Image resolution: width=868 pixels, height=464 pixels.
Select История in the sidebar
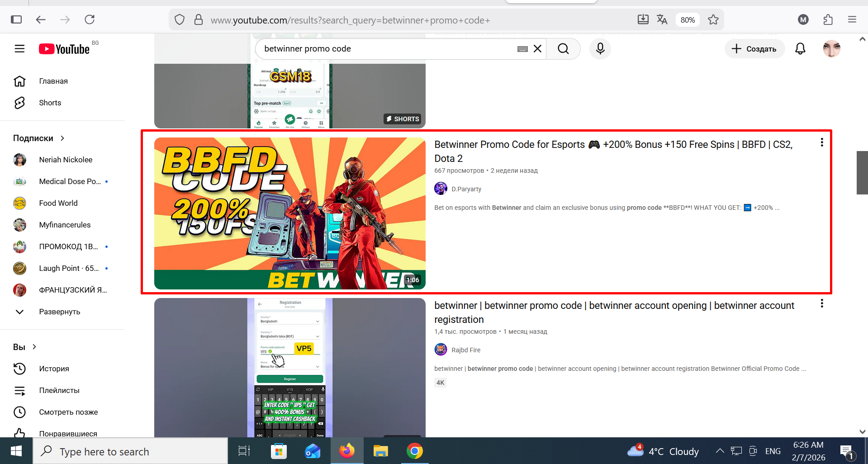coord(54,369)
